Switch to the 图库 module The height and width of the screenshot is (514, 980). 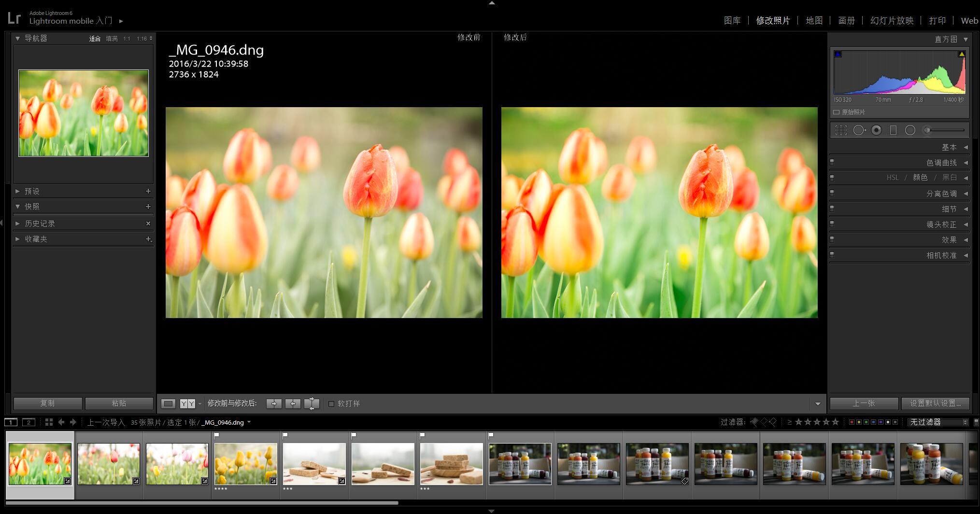pos(732,20)
